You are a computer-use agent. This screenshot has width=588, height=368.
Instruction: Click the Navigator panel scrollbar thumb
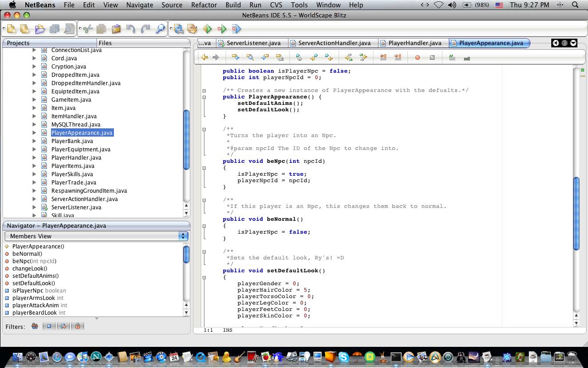click(187, 254)
